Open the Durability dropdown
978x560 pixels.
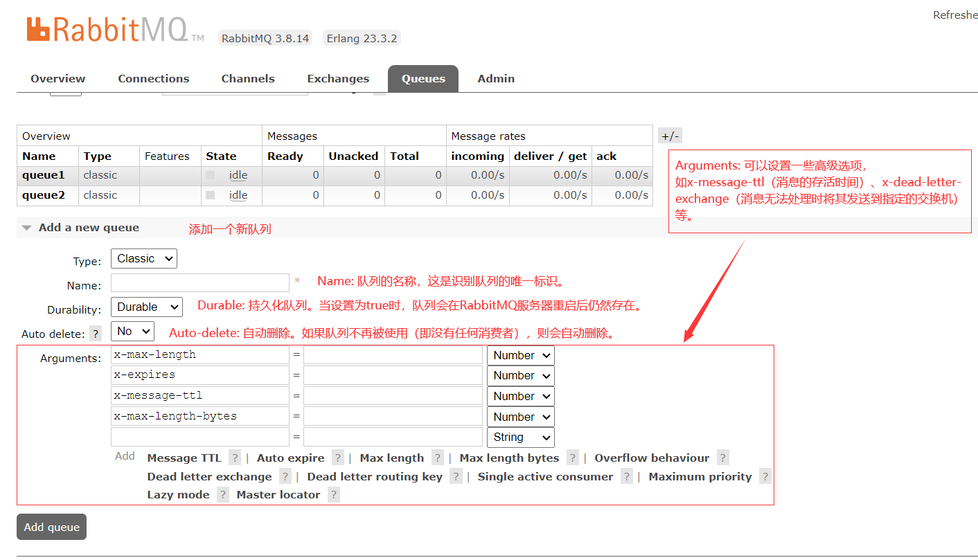tap(146, 307)
